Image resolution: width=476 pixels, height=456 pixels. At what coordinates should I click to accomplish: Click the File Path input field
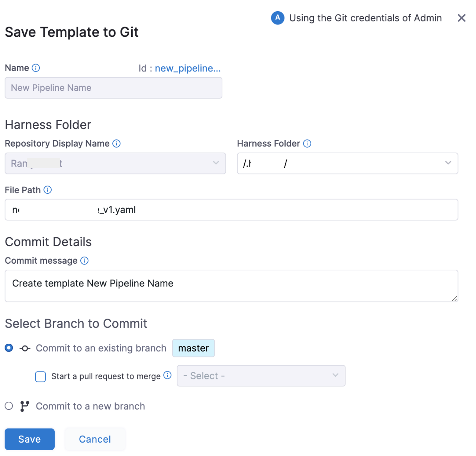pos(231,210)
